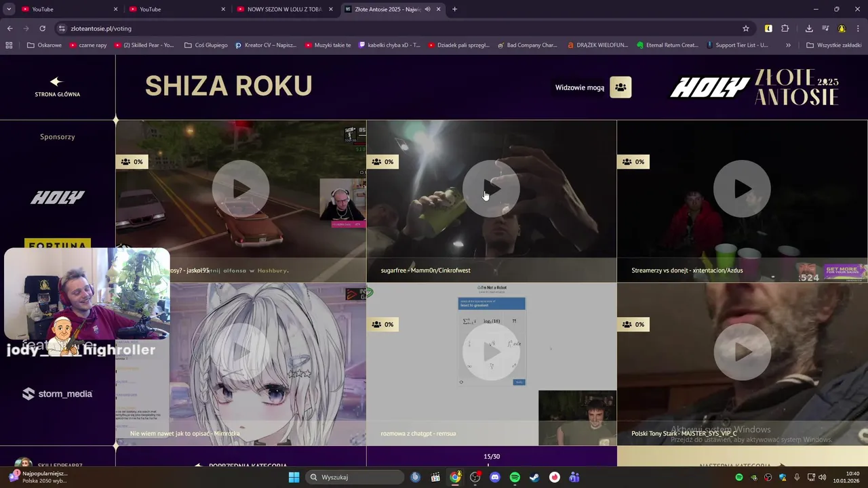This screenshot has width=868, height=488.
Task: Click the browser back arrow
Action: [x=9, y=28]
